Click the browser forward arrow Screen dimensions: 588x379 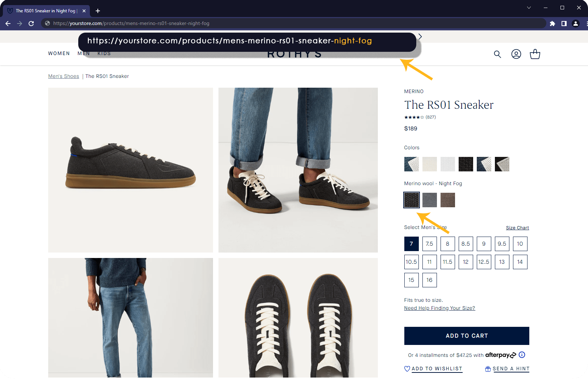pos(20,23)
